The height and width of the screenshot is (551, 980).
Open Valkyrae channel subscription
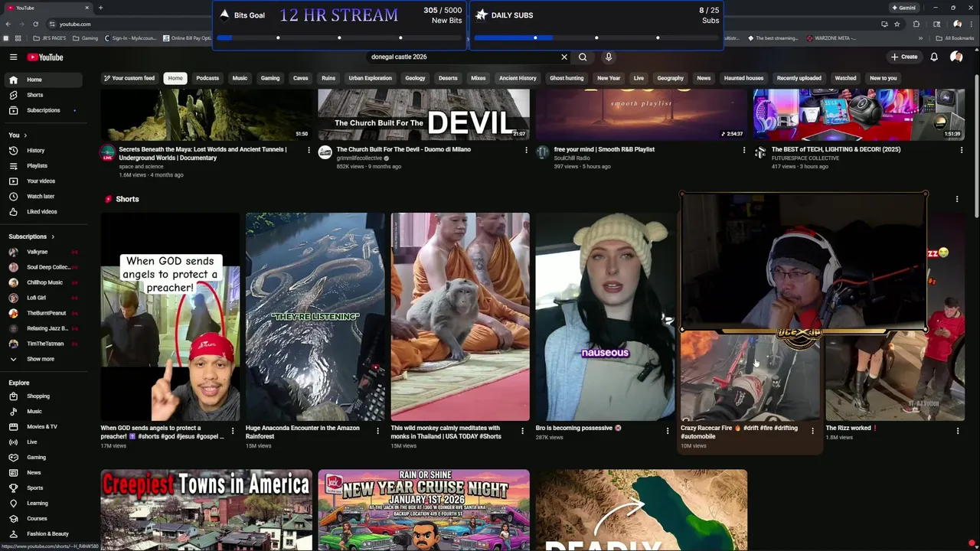click(x=44, y=252)
